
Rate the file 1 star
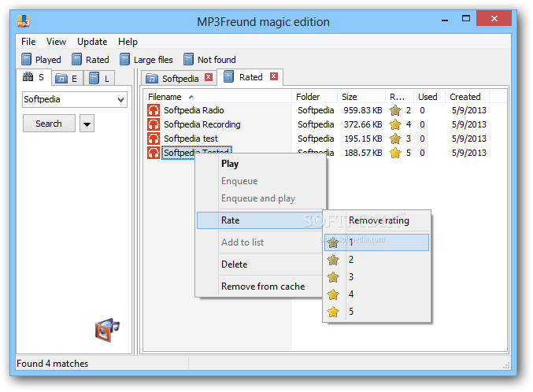click(376, 242)
